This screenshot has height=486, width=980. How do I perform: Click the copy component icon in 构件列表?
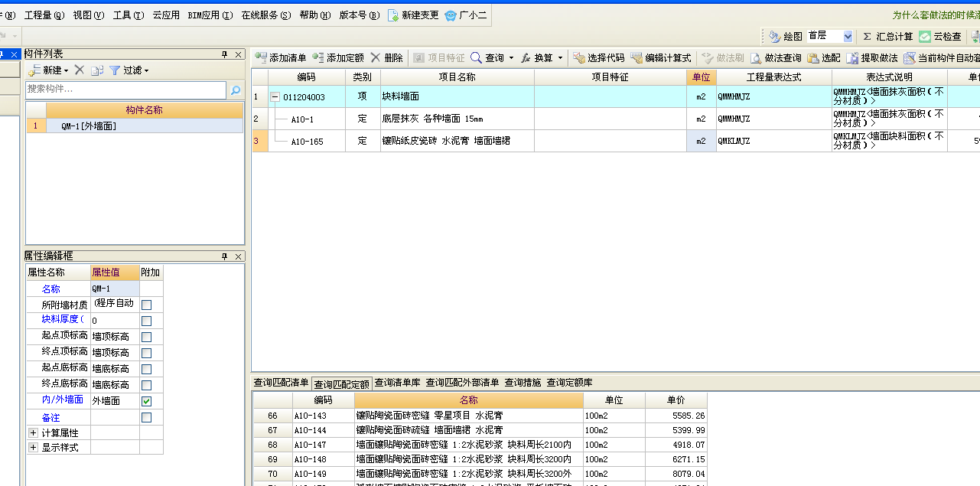pos(97,70)
